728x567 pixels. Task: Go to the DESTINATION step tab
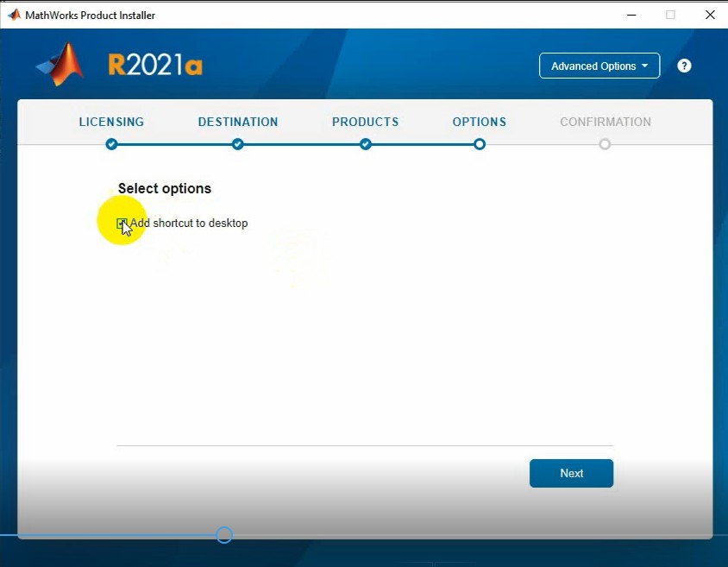pos(238,122)
